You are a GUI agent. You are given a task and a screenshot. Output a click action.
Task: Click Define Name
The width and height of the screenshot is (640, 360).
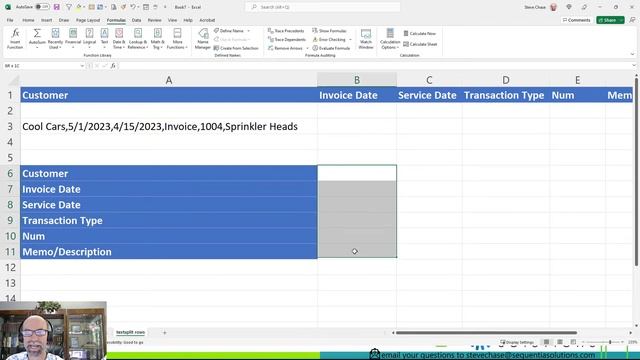[231, 31]
